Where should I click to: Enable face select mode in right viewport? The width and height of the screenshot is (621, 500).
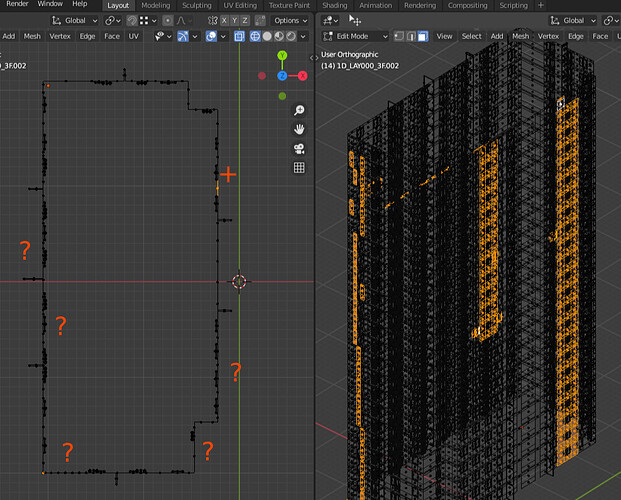click(x=423, y=36)
